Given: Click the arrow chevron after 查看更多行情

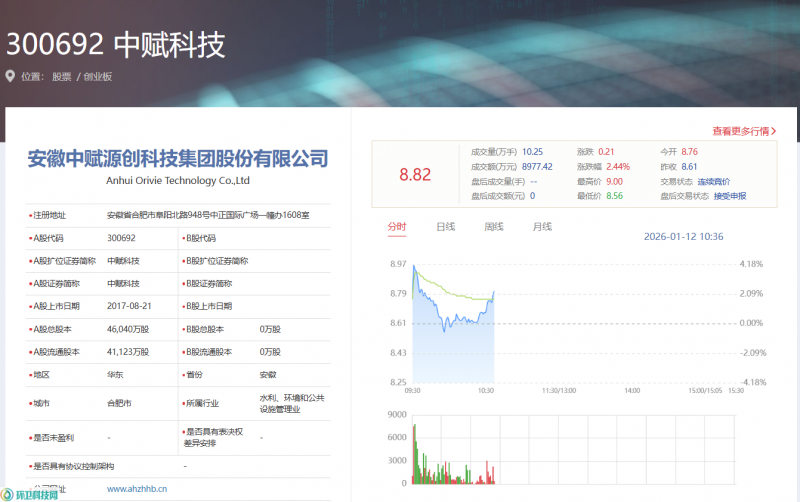Looking at the screenshot, I should click(x=773, y=131).
